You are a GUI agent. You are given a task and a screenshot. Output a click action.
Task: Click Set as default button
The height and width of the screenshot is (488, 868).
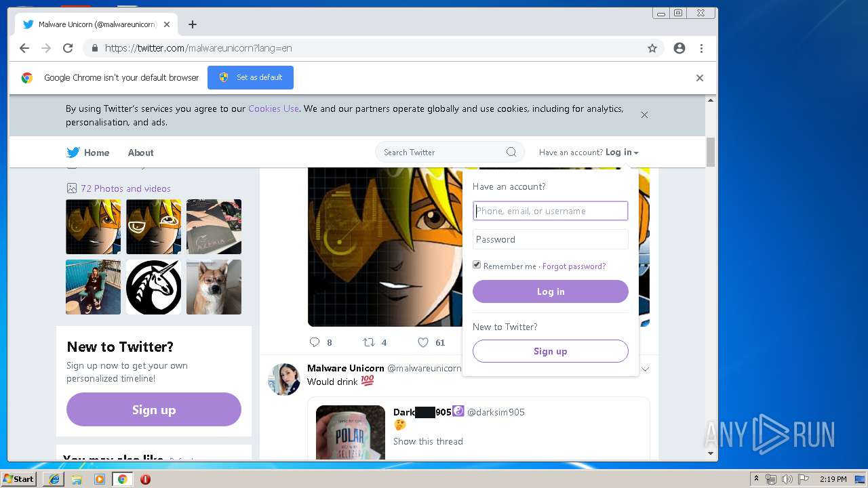pyautogui.click(x=250, y=77)
